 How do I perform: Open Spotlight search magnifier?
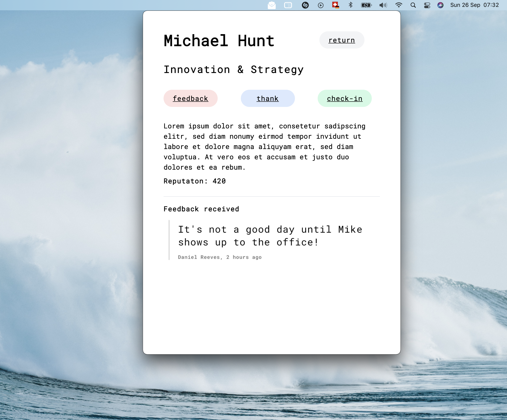coord(413,5)
